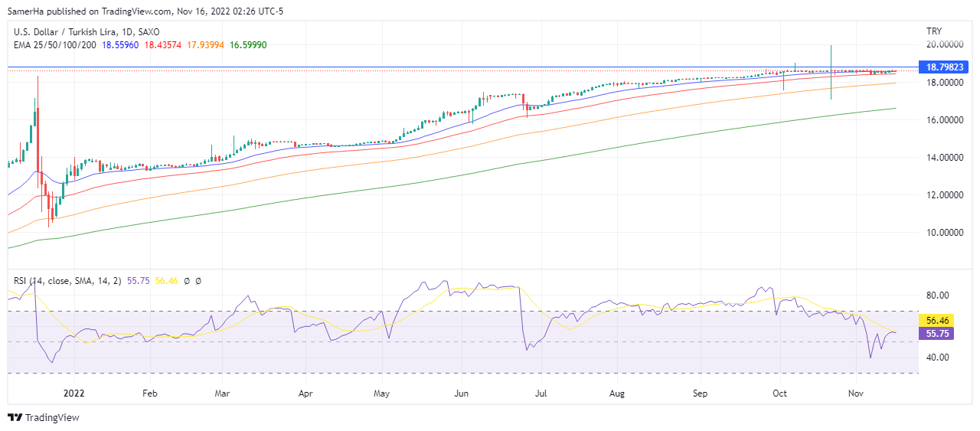Screen dimensions: 980x431
Task: Click the Nov marker on time axis
Action: pos(856,393)
